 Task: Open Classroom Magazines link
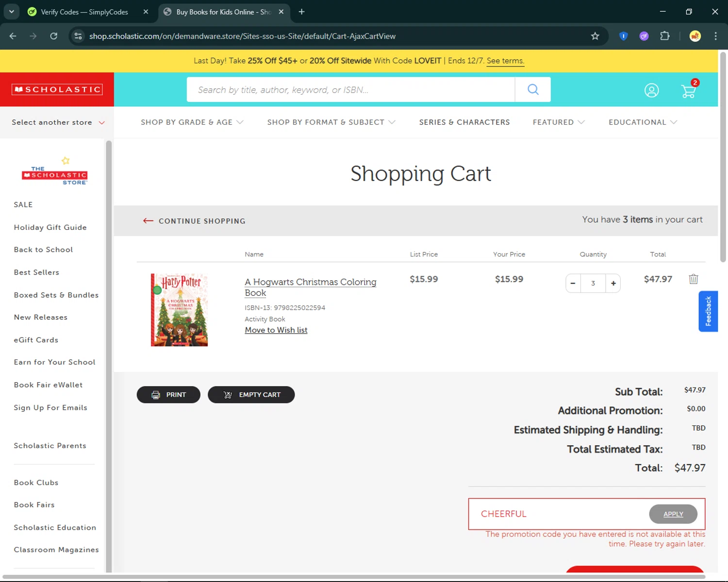pos(56,550)
